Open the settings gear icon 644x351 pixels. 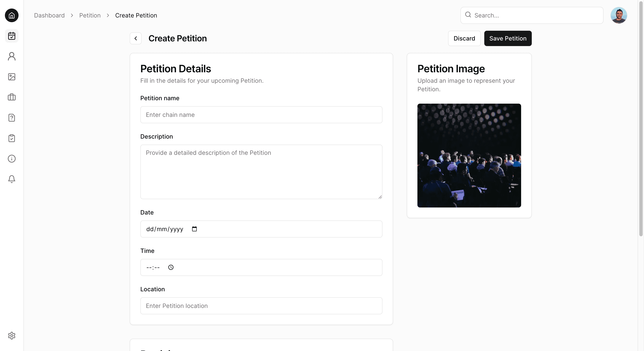point(12,336)
